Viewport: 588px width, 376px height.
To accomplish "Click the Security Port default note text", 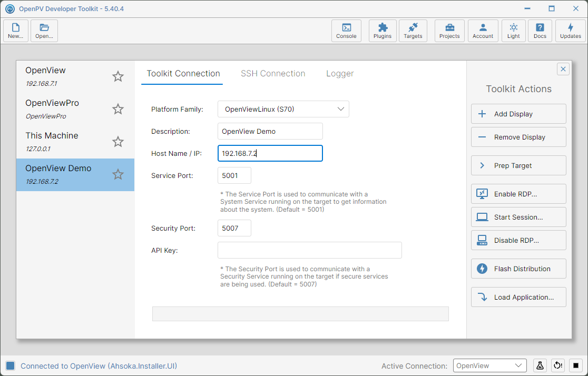I will [304, 276].
